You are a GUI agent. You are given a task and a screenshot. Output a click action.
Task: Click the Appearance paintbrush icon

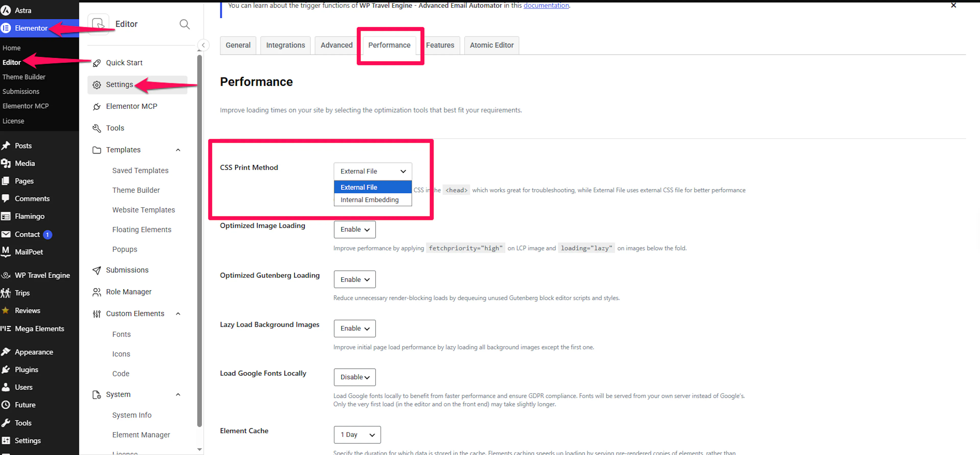(6, 352)
